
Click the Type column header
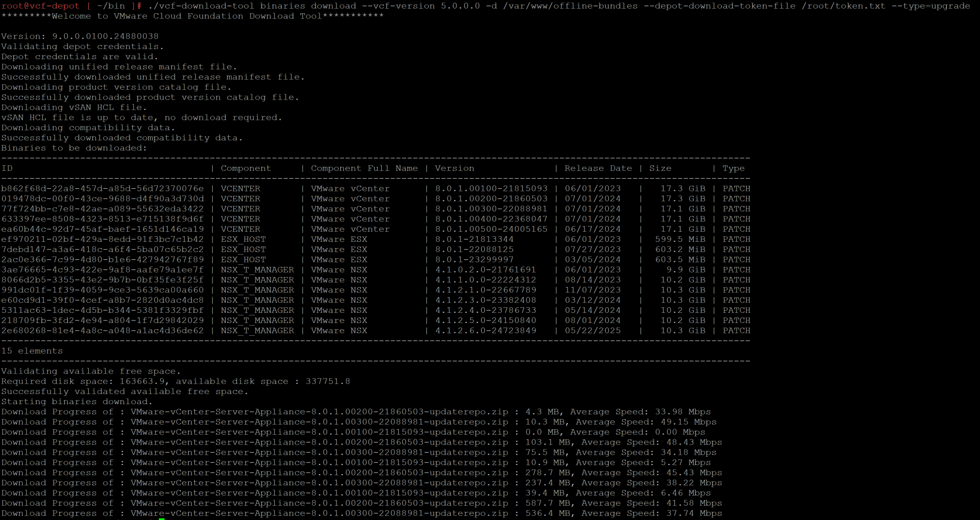[733, 168]
